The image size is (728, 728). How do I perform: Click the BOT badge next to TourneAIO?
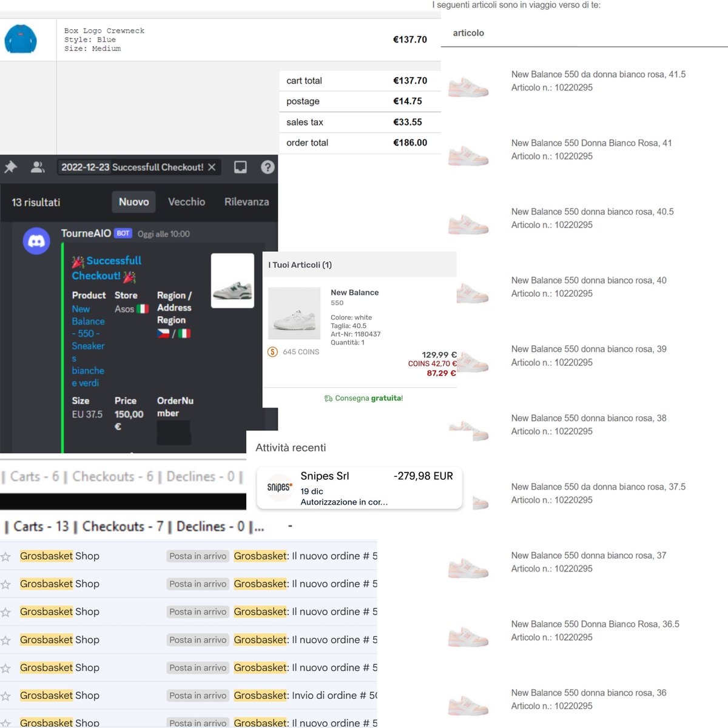point(123,234)
